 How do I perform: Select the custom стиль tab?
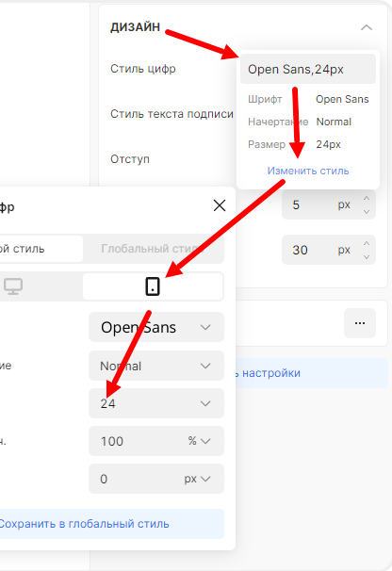click(41, 249)
